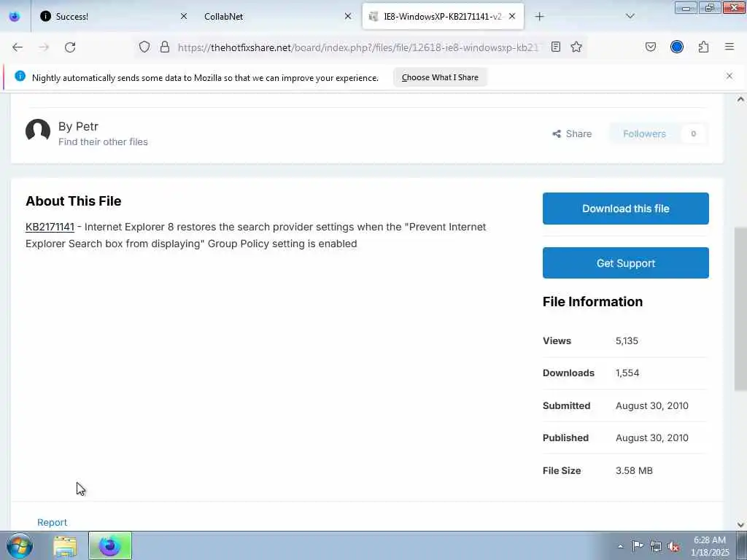Open the Pocket save icon
747x560 pixels.
click(650, 47)
